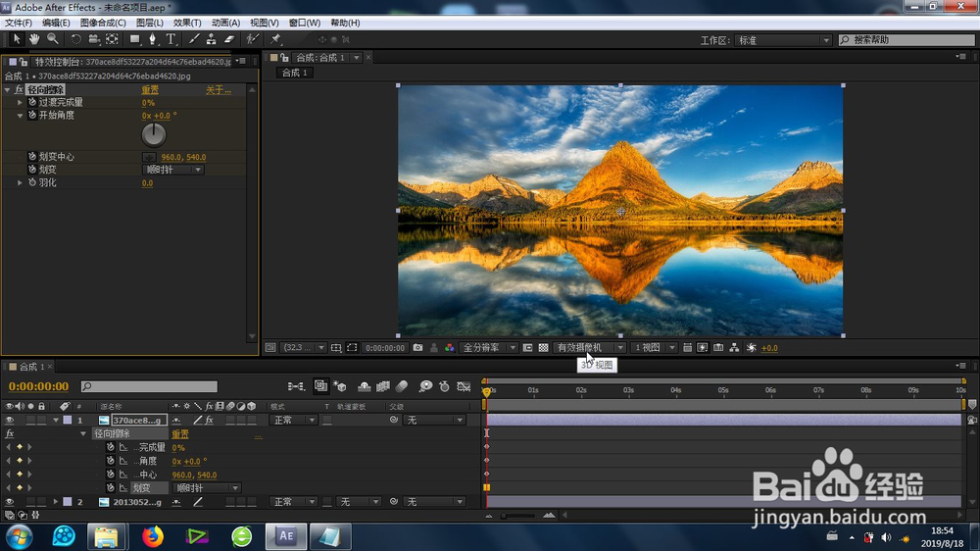Viewport: 980px width, 551px height.
Task: Click the region of interest icon
Action: pyautogui.click(x=352, y=348)
